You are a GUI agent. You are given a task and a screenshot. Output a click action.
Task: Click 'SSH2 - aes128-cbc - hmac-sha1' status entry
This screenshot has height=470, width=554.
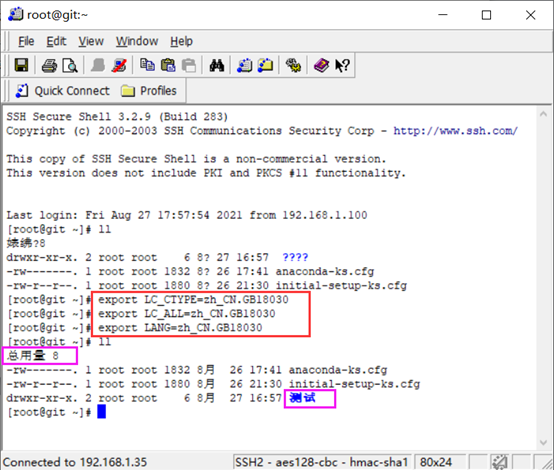[322, 462]
